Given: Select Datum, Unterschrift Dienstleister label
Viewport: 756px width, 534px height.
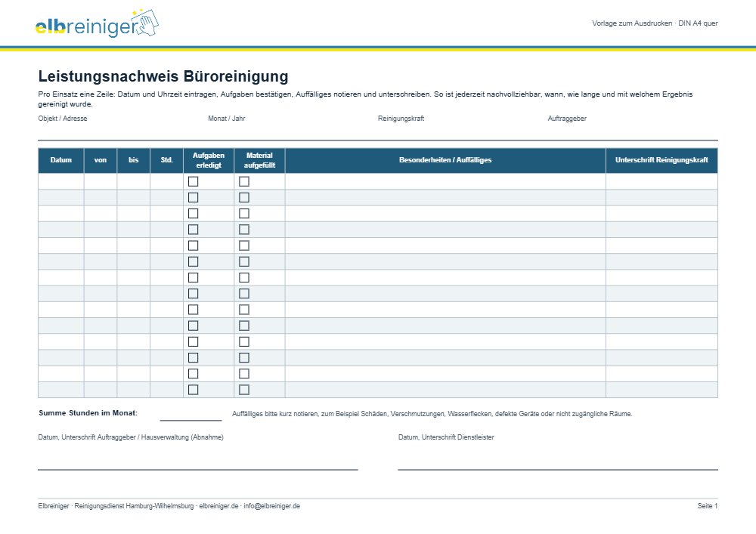Looking at the screenshot, I should click(446, 437).
